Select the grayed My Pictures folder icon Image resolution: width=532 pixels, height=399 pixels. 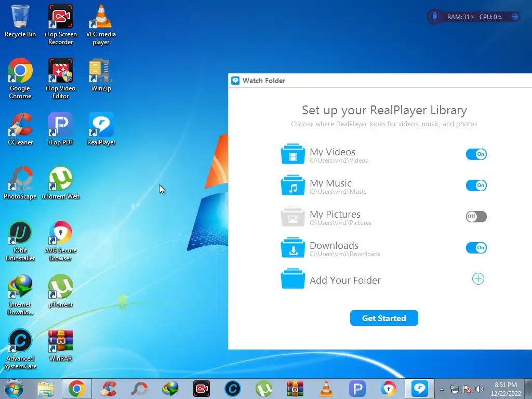click(x=293, y=217)
